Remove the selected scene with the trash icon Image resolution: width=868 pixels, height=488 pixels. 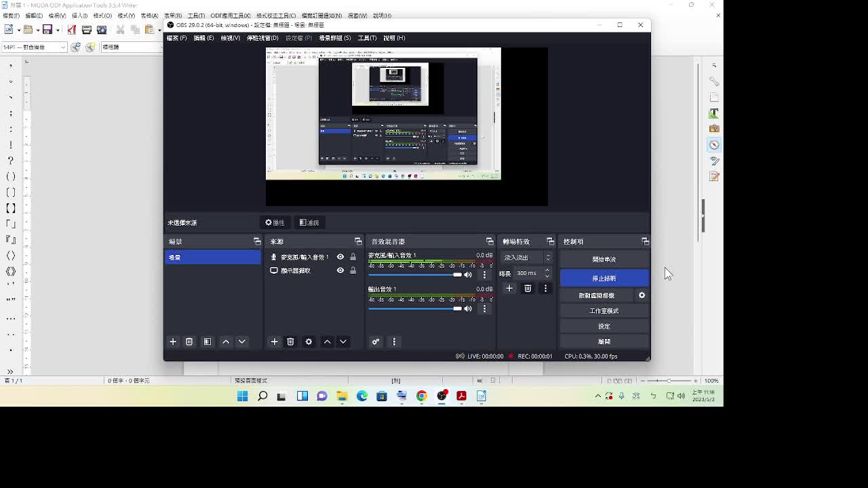189,342
